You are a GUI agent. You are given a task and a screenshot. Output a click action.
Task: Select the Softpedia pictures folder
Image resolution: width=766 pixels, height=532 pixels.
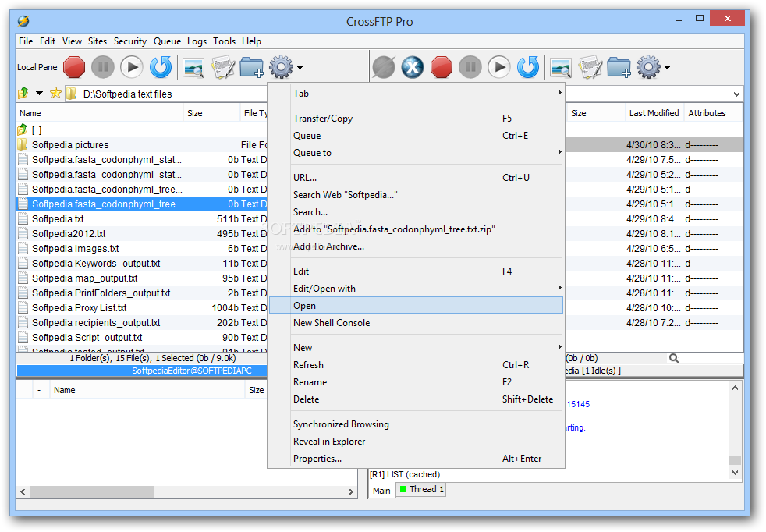point(70,145)
